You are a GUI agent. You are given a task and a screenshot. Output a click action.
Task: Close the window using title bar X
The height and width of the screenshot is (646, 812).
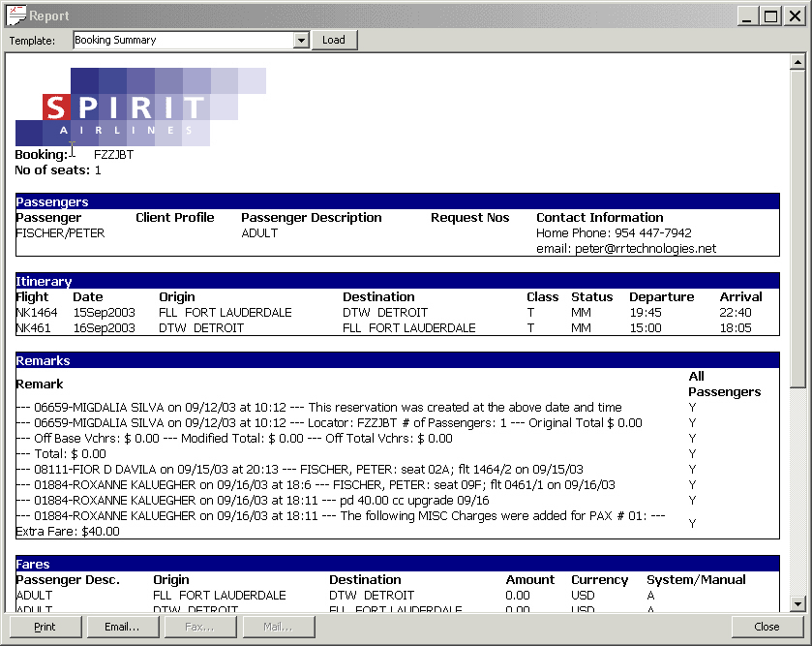pos(794,15)
